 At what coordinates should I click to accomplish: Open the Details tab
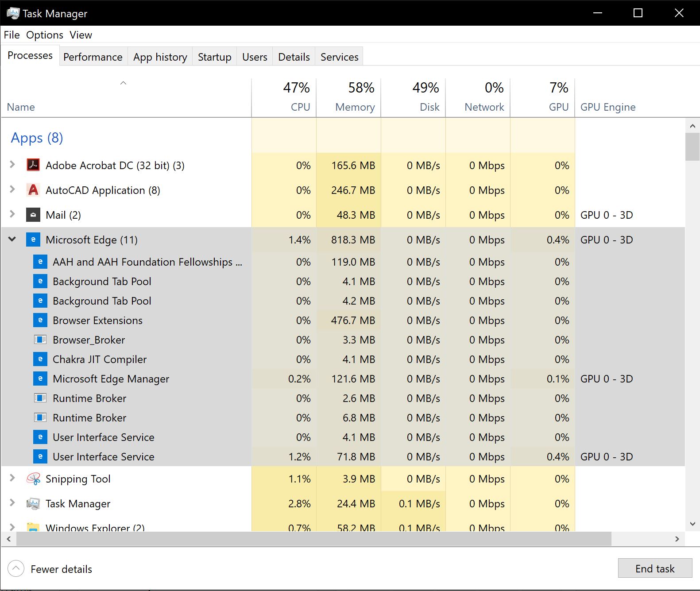coord(294,57)
